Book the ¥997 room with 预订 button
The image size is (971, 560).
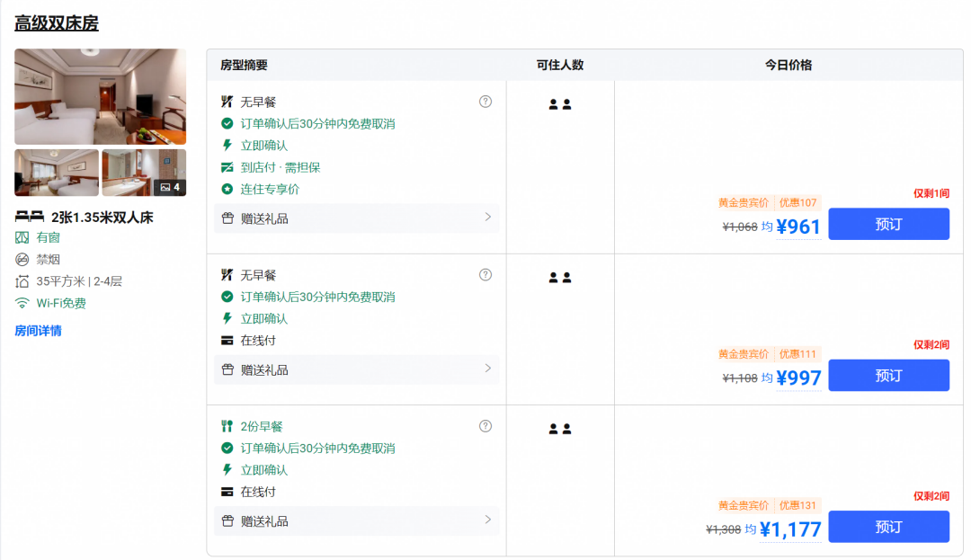tap(888, 376)
